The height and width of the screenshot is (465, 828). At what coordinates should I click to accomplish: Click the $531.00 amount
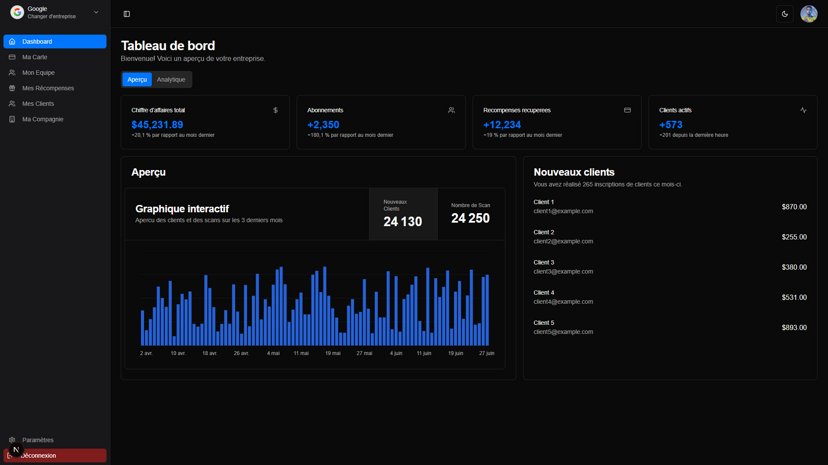pos(794,298)
